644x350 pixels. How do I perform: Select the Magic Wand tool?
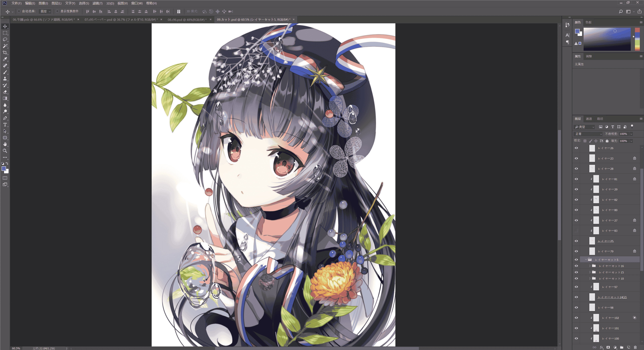(5, 46)
